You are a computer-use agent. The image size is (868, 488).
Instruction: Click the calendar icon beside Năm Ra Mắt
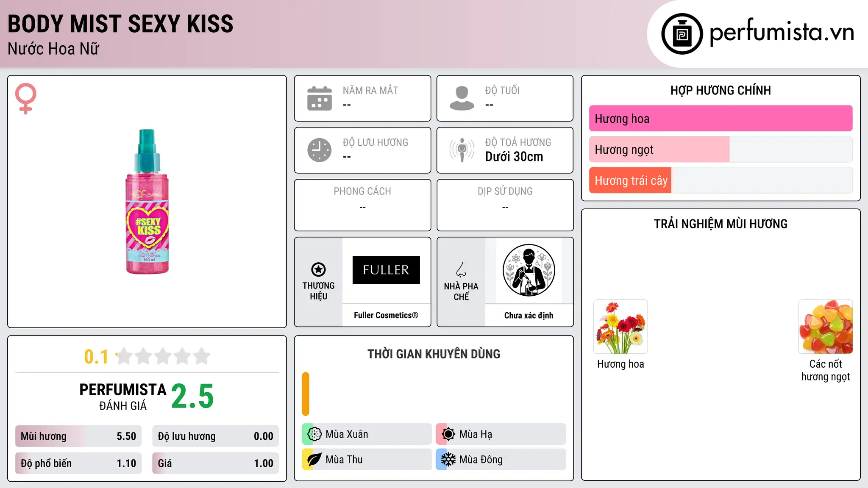(320, 98)
